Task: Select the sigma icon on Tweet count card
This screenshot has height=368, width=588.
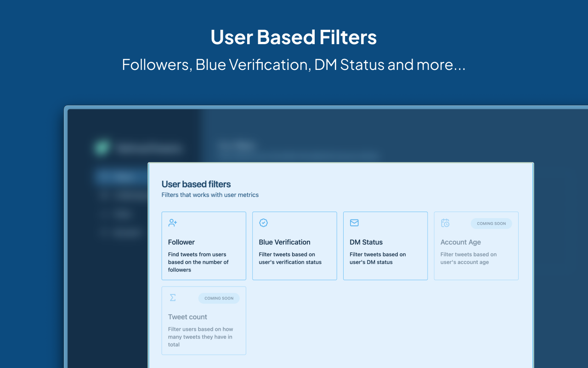Action: (172, 298)
